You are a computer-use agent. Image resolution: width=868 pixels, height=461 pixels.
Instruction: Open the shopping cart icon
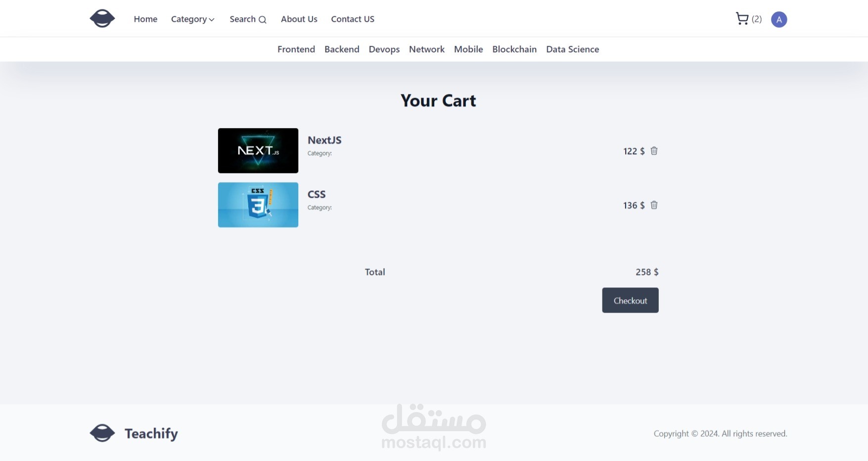click(x=742, y=19)
